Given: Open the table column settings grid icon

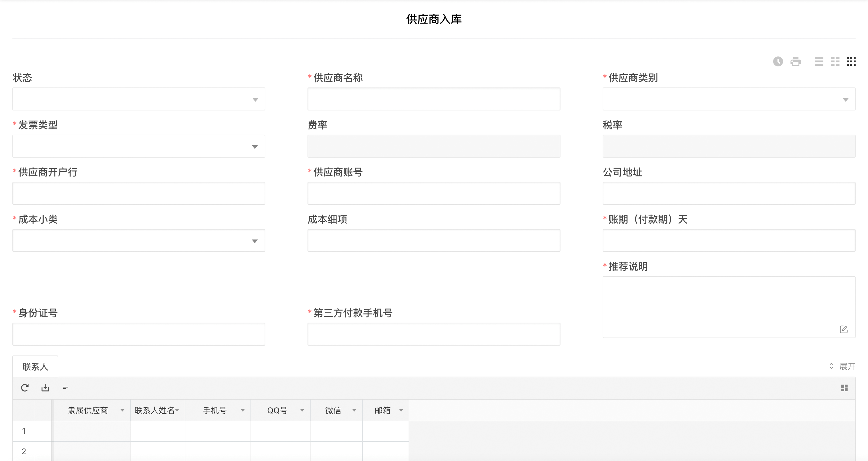Looking at the screenshot, I should (x=844, y=388).
